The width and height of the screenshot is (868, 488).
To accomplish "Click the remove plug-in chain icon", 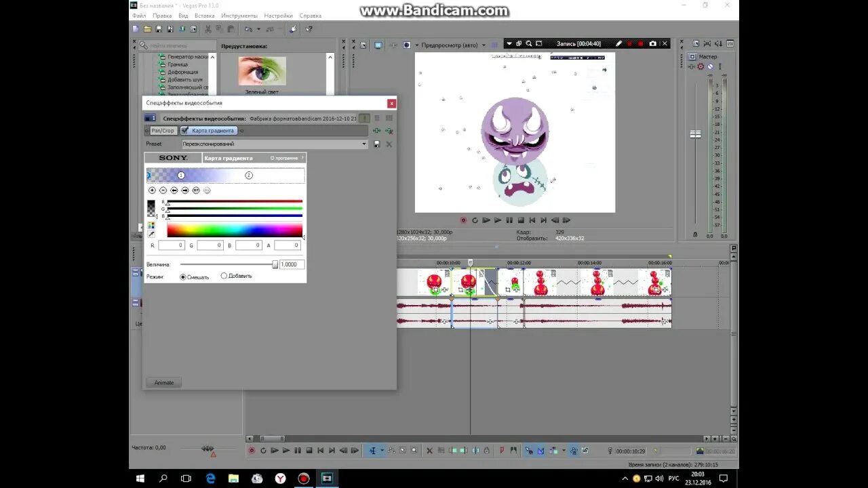I will [x=389, y=130].
